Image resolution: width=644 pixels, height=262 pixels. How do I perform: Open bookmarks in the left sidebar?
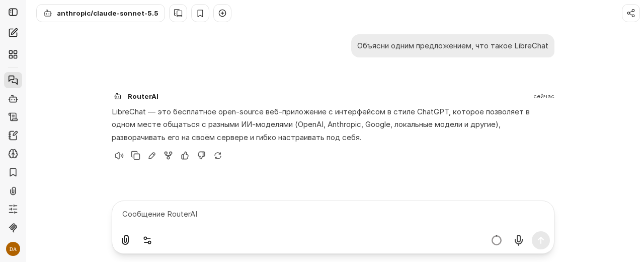point(13,172)
